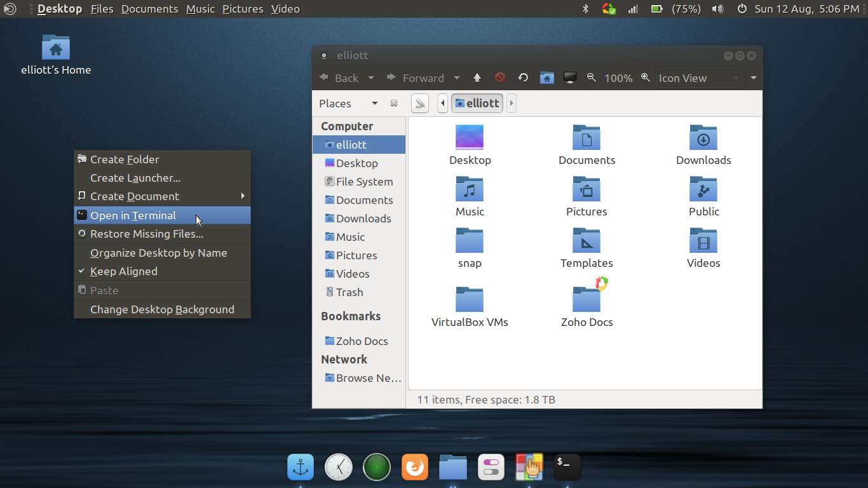Go up to the parent folder

pyautogui.click(x=477, y=78)
